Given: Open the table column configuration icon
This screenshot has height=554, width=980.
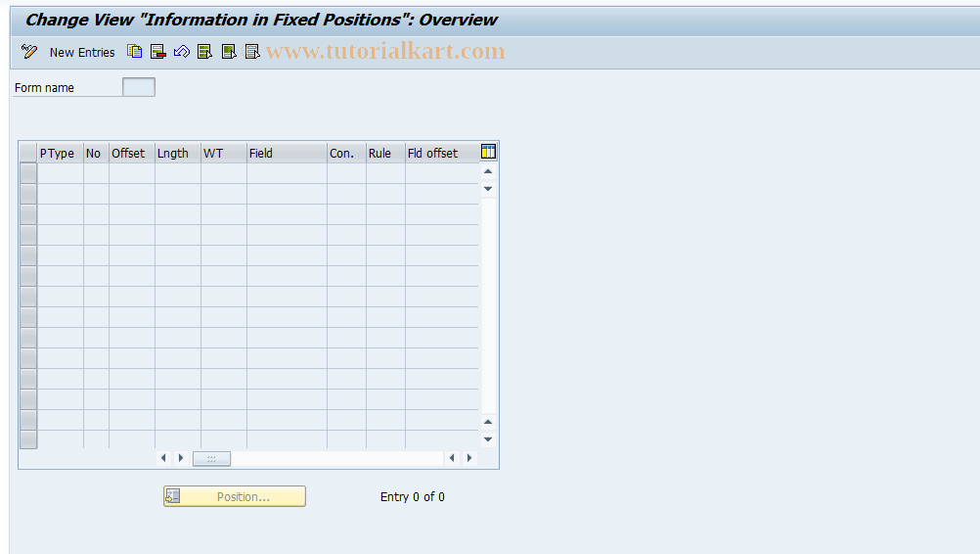Looking at the screenshot, I should 488,152.
